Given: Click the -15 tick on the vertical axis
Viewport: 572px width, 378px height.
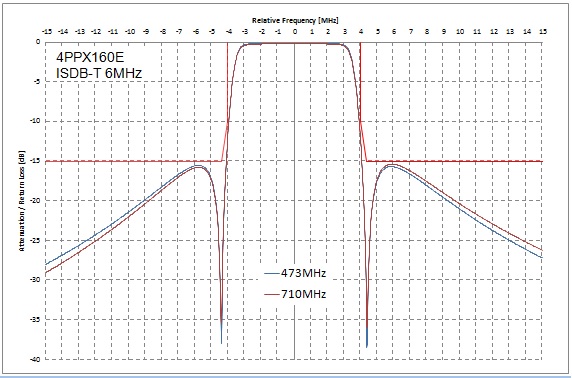Looking at the screenshot, I should click(x=36, y=161).
